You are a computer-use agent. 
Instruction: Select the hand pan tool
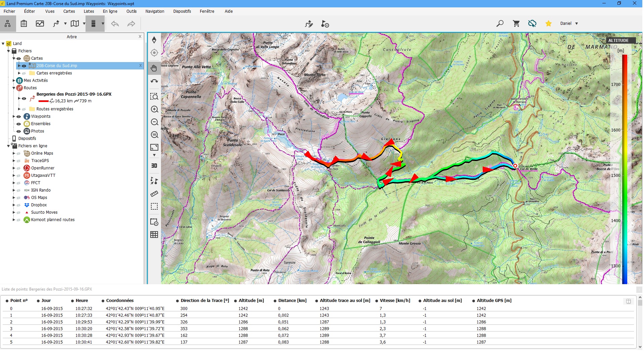(x=154, y=68)
